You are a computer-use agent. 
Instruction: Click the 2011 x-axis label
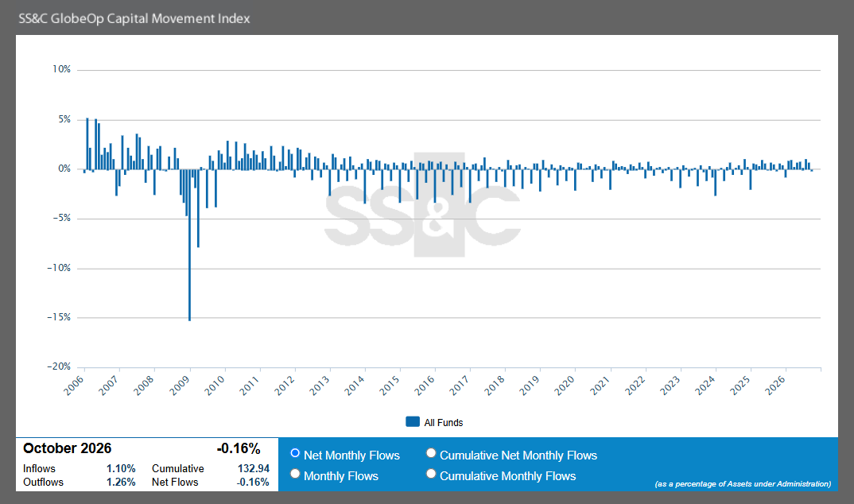[x=250, y=386]
